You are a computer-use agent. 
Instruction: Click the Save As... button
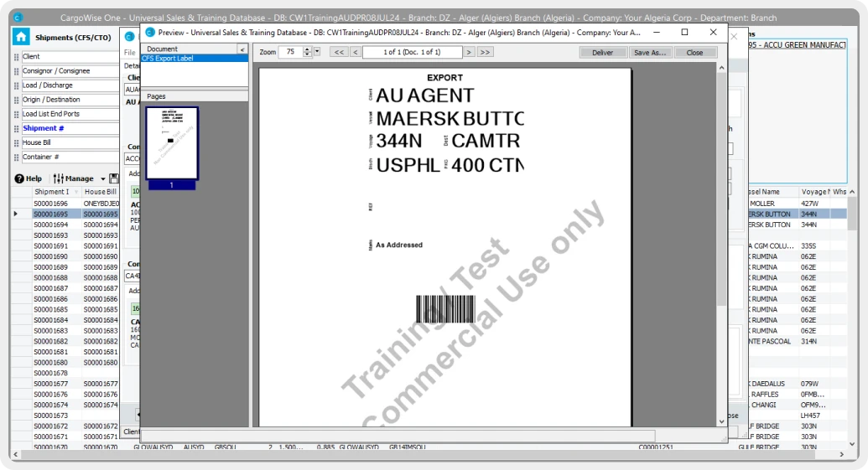pyautogui.click(x=650, y=52)
